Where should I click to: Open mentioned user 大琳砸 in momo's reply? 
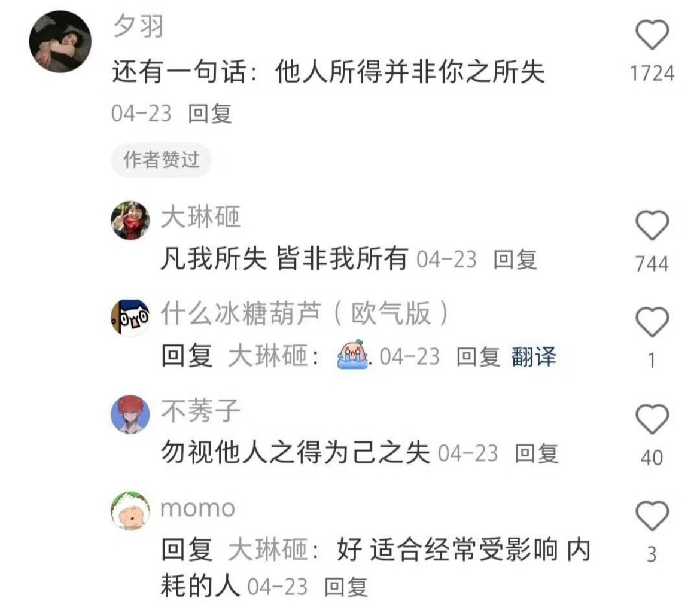click(268, 550)
